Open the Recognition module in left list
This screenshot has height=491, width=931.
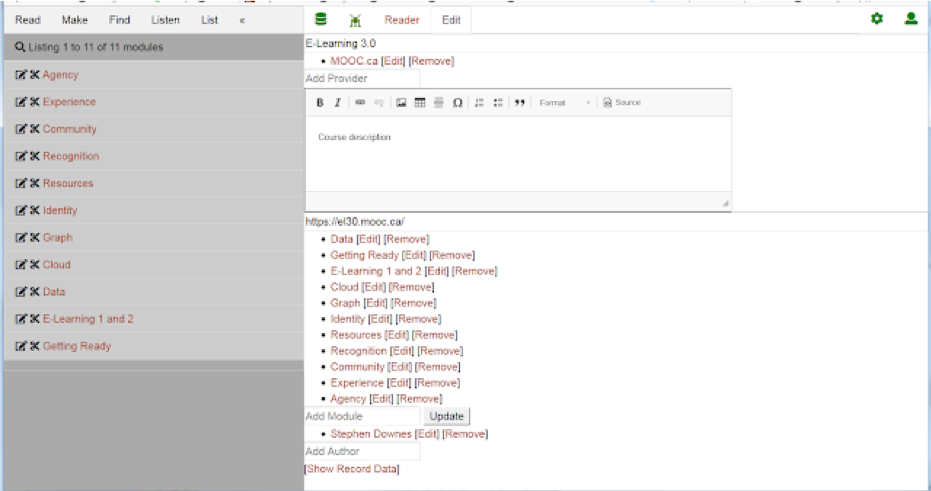(x=71, y=156)
